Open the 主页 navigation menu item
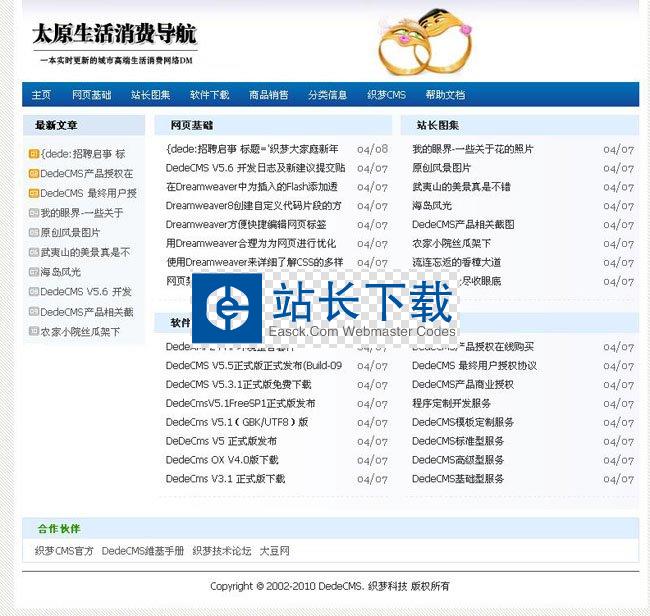This screenshot has height=616, width=650. coord(41,95)
